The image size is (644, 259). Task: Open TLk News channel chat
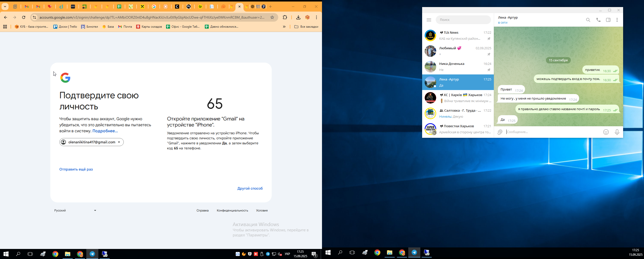coord(458,35)
